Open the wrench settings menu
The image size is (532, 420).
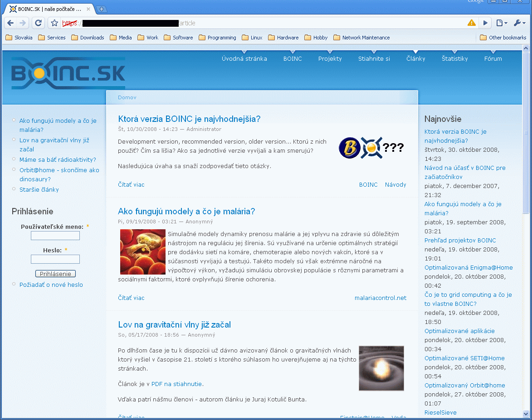click(x=519, y=23)
